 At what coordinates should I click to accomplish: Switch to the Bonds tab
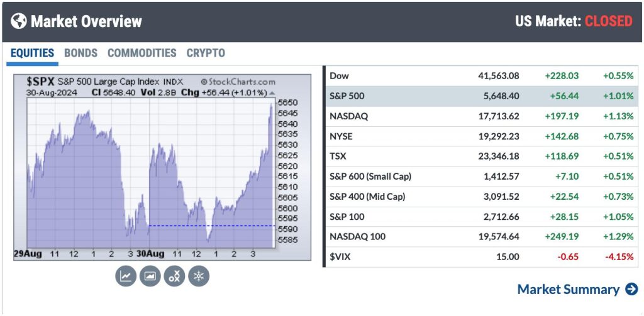click(80, 53)
